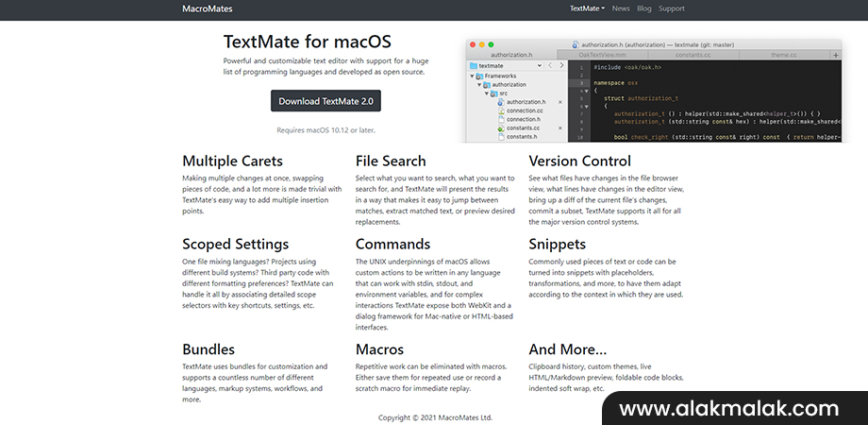Click the authorization.h file icon in the tree
Viewport: 868px width, 425px height.
[x=501, y=102]
